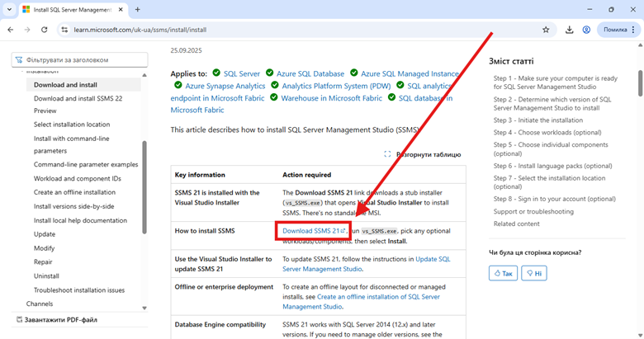Open Warehouse in Microsoft Fabric link
This screenshot has height=339, width=644.
[x=331, y=98]
